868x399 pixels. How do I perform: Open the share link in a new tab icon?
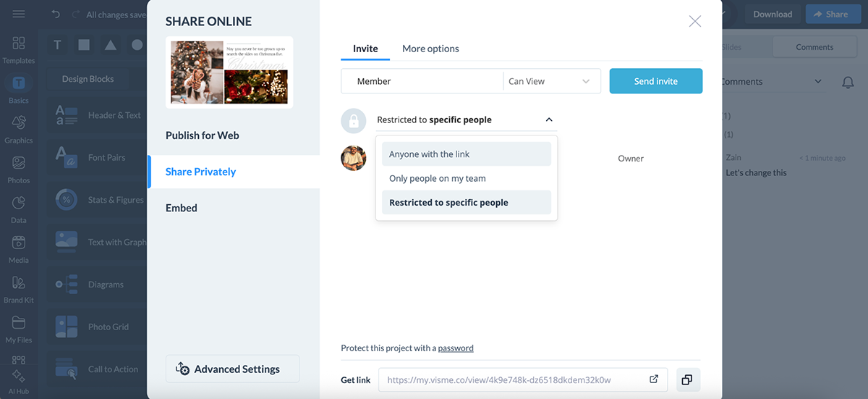pos(653,379)
